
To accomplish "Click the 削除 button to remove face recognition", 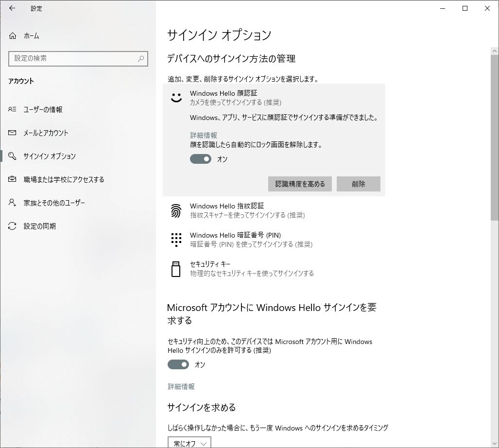I will 358,184.
